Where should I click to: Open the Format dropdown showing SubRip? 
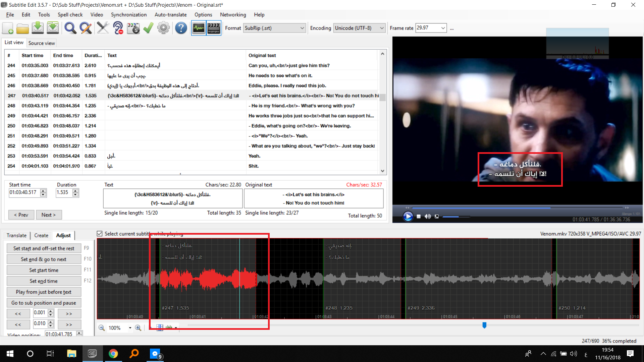301,28
